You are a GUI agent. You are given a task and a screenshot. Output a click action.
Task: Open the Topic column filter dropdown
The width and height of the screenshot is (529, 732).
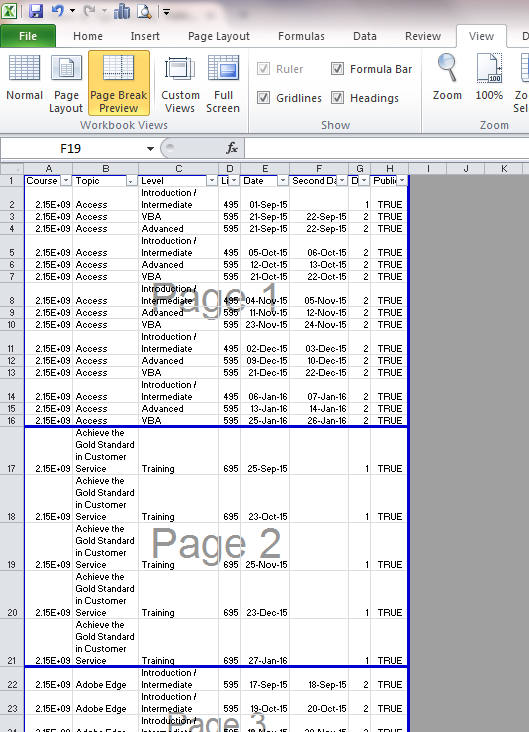tap(131, 181)
